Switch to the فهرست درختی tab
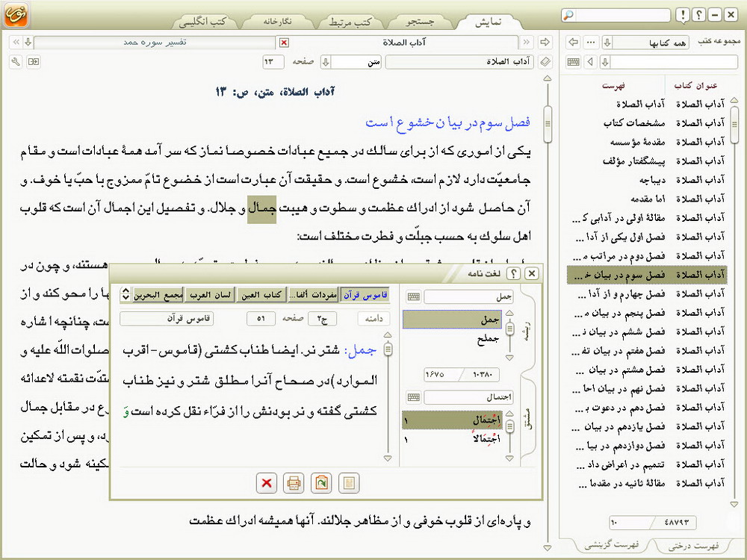The height and width of the screenshot is (560, 747). (693, 545)
